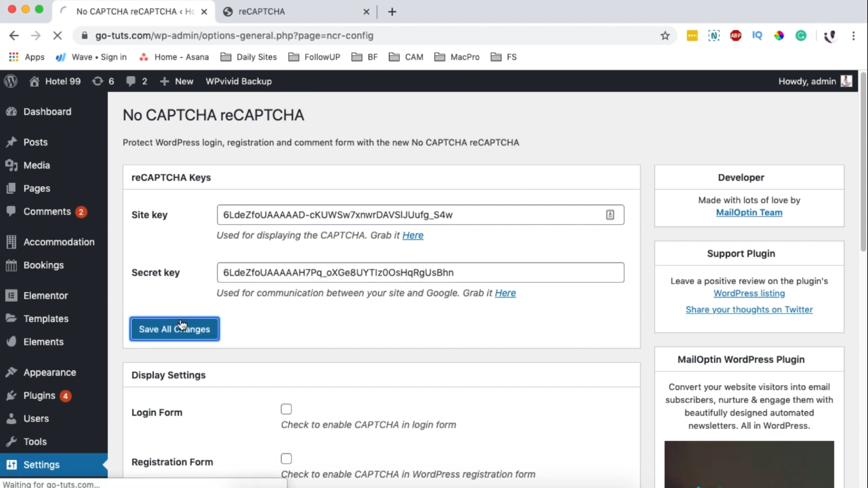The width and height of the screenshot is (868, 488).
Task: Focus the Site key input field
Action: (x=421, y=215)
